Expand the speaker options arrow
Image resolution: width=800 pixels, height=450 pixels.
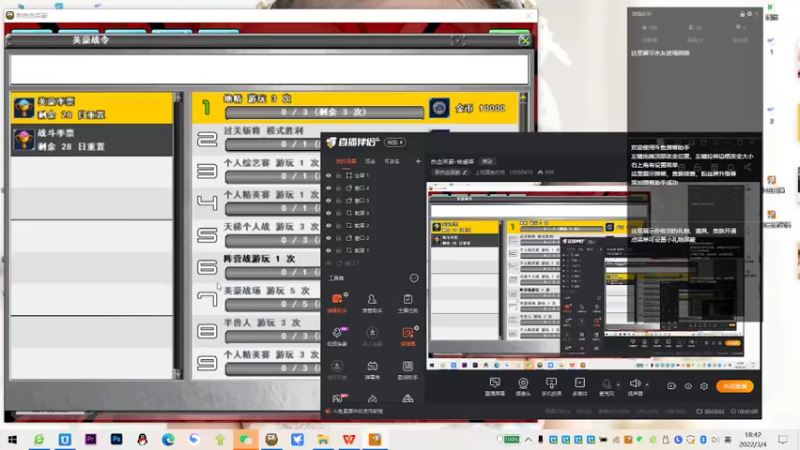(647, 384)
